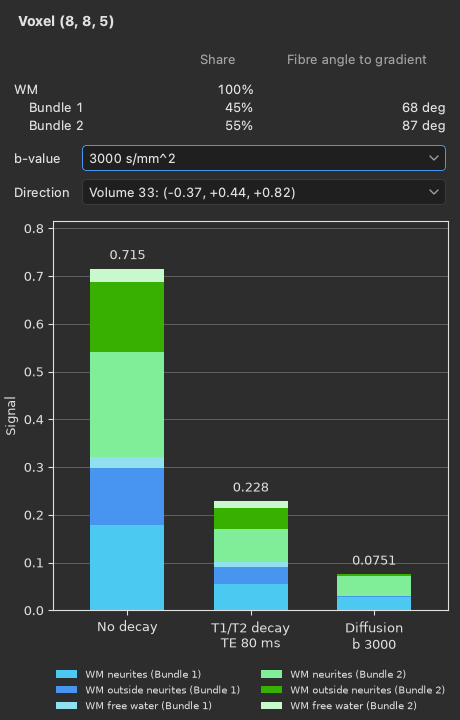
Task: Click the T1/T2 decay TE 80 ms label
Action: pos(251,635)
